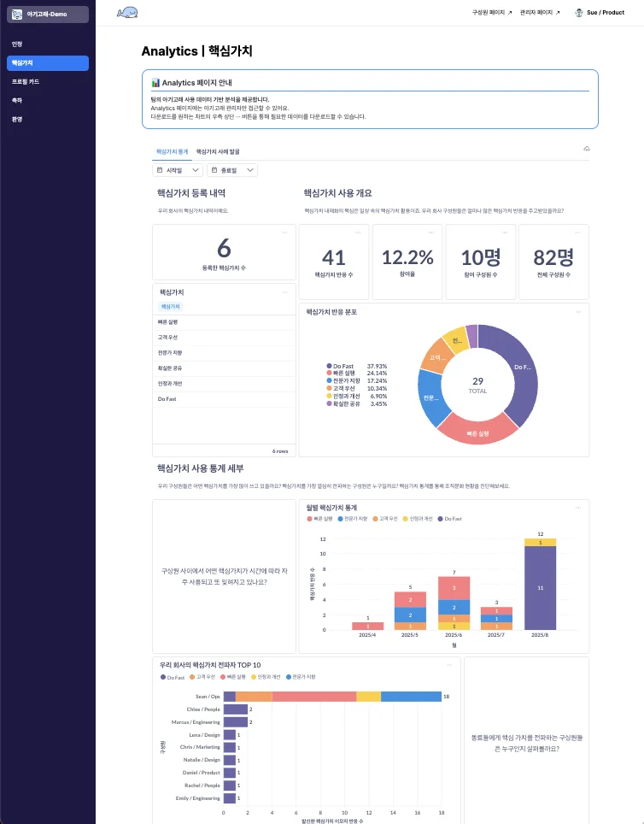The width and height of the screenshot is (644, 824).
Task: Toggle Do Fast legend in the donut chart
Action: tap(345, 366)
